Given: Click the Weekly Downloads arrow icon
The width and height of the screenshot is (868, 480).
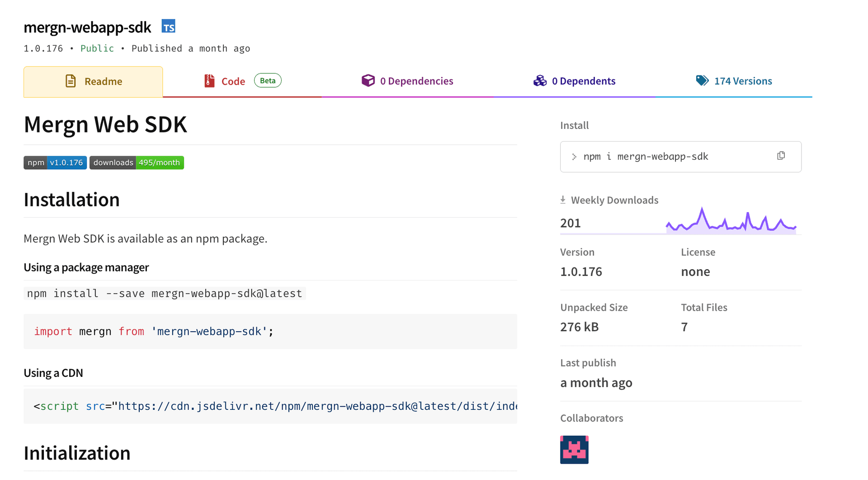Looking at the screenshot, I should tap(563, 199).
